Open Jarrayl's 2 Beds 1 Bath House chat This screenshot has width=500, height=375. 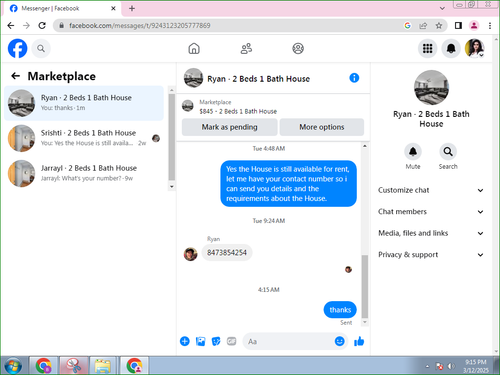[84, 173]
